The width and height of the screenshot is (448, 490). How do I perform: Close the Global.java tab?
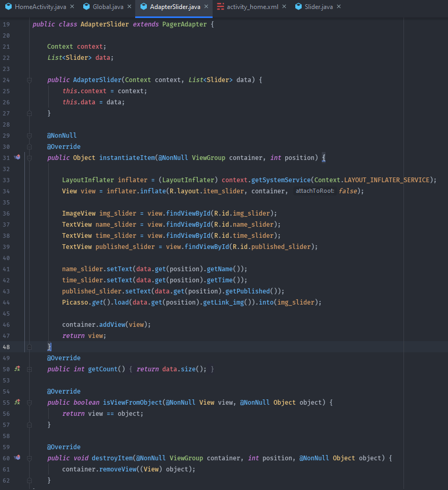pyautogui.click(x=129, y=6)
